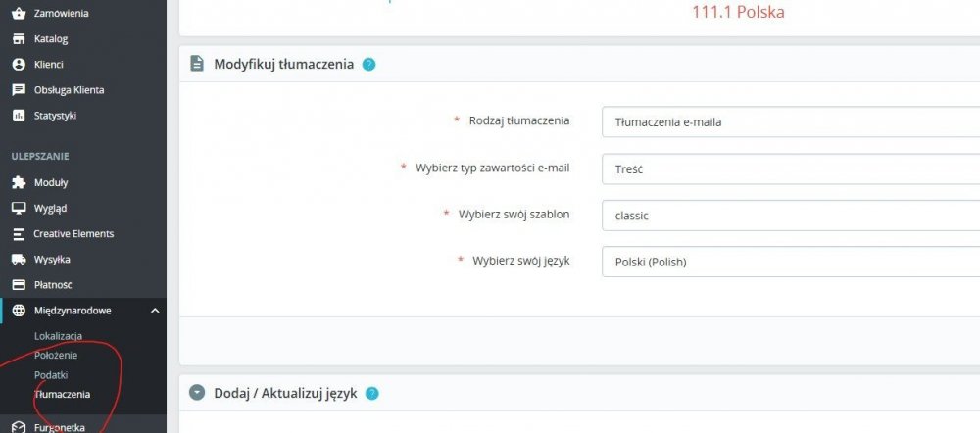Click the Katalog store icon

[x=18, y=39]
